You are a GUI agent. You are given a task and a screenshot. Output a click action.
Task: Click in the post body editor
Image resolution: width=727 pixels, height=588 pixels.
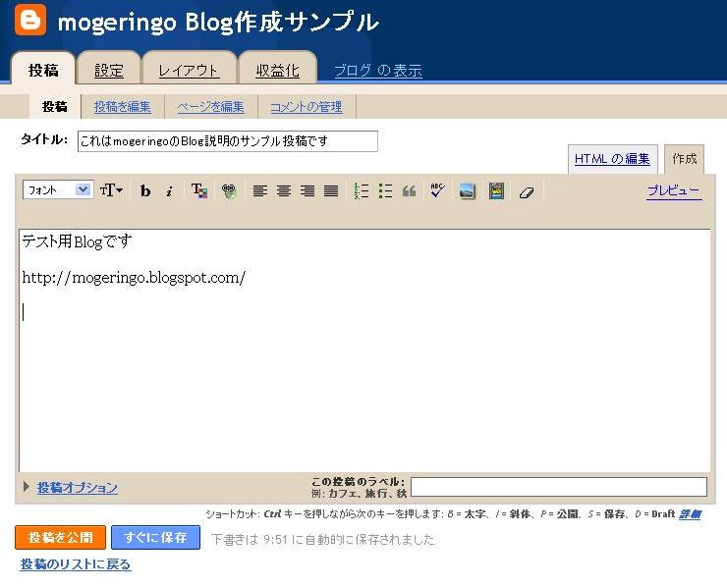pos(364,350)
